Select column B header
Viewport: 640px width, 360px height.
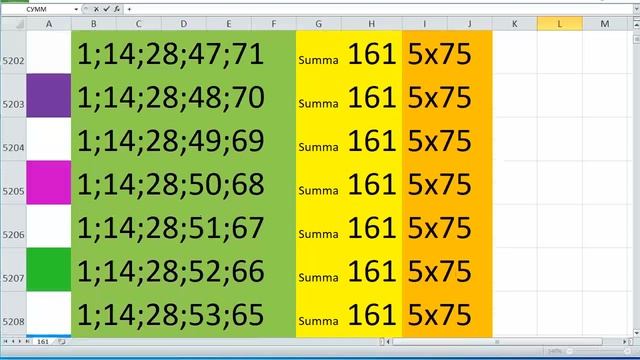tap(93, 24)
